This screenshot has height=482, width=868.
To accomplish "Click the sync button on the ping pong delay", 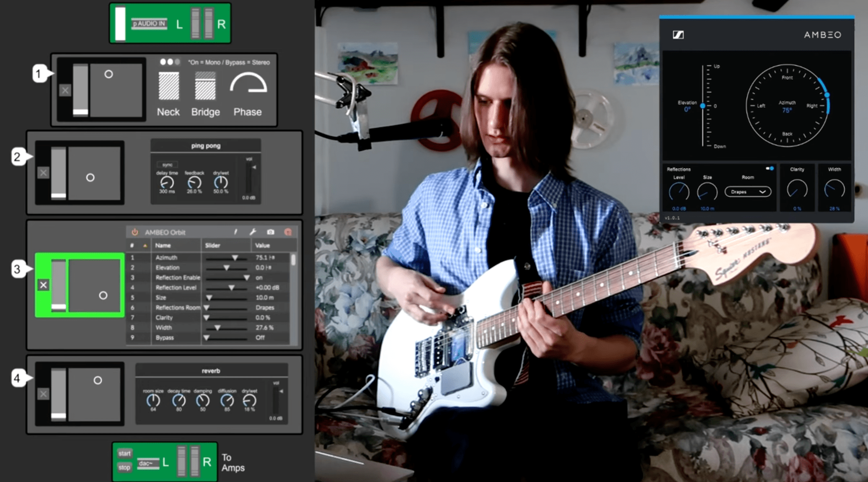I will pos(166,164).
